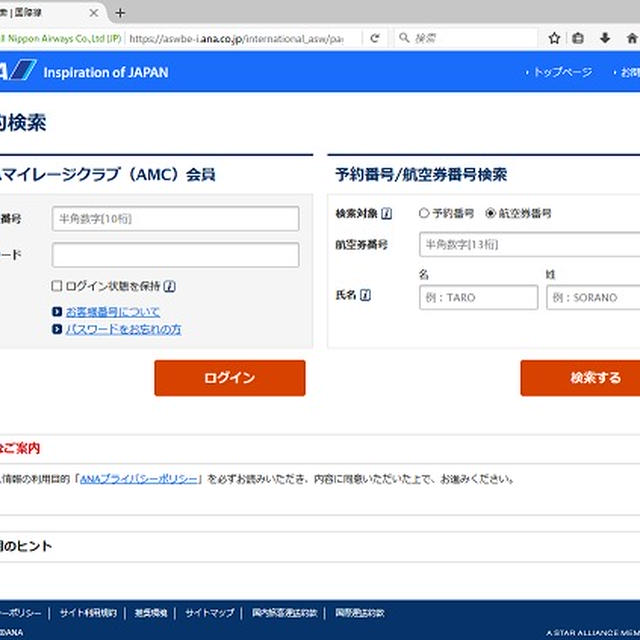Click the browser search box
Viewport: 640px width, 640px height.
pos(466,38)
